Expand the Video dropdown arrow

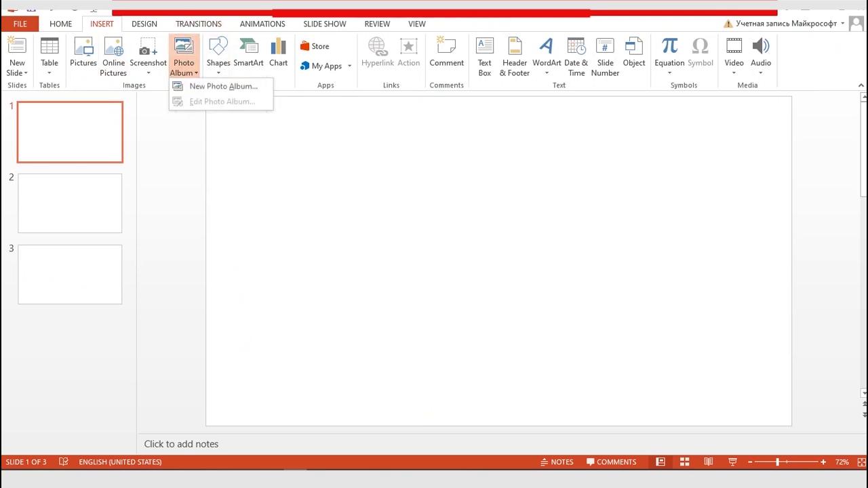(734, 73)
